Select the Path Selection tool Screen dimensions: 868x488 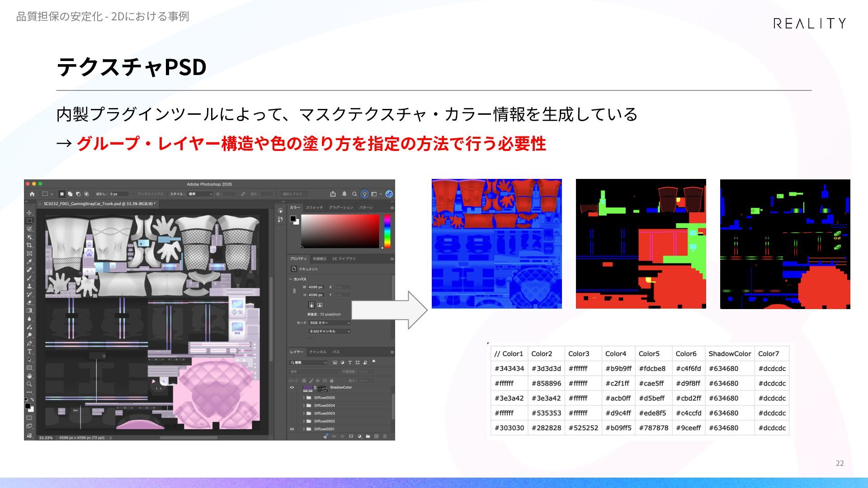(x=29, y=360)
